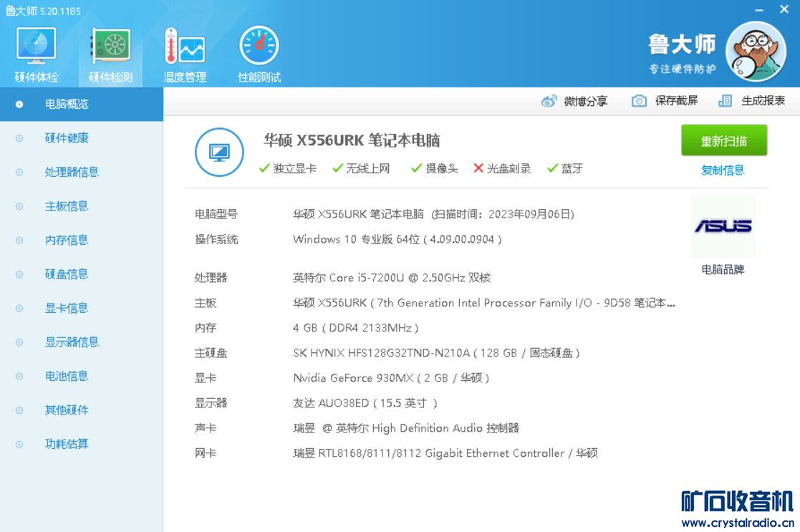
Task: Click the 保存截屏 camera icon
Action: tap(639, 101)
